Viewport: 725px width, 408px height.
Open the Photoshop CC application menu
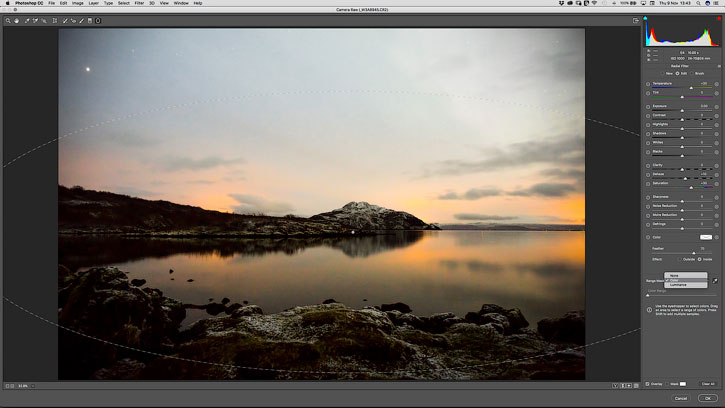click(29, 3)
